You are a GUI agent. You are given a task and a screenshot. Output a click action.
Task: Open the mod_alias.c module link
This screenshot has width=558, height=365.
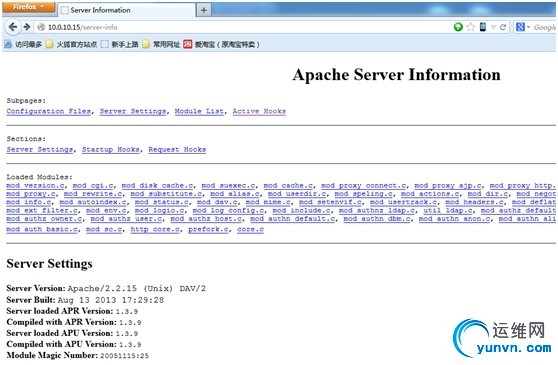click(235, 194)
